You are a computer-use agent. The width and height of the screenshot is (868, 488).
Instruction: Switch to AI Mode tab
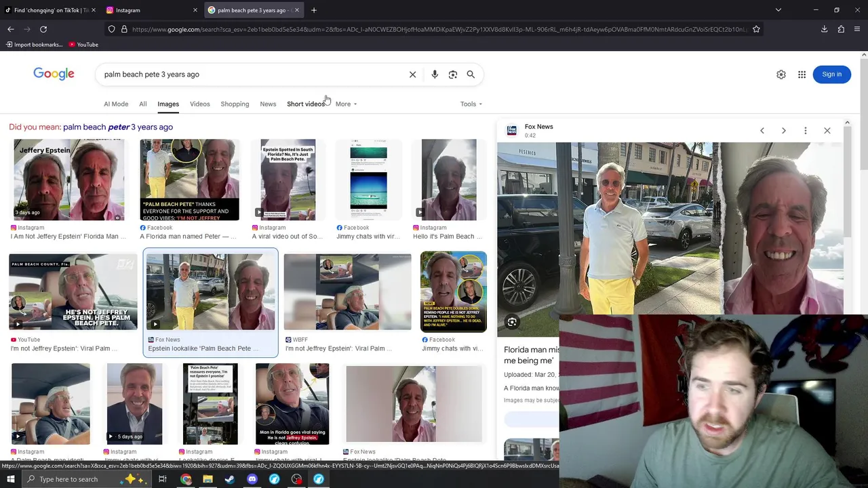(116, 104)
